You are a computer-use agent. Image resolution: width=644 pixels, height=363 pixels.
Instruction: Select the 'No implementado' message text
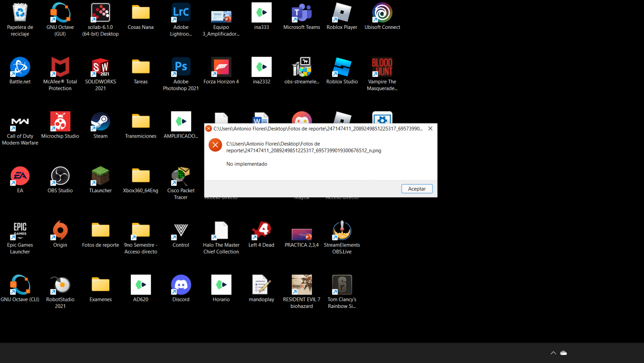coord(247,164)
